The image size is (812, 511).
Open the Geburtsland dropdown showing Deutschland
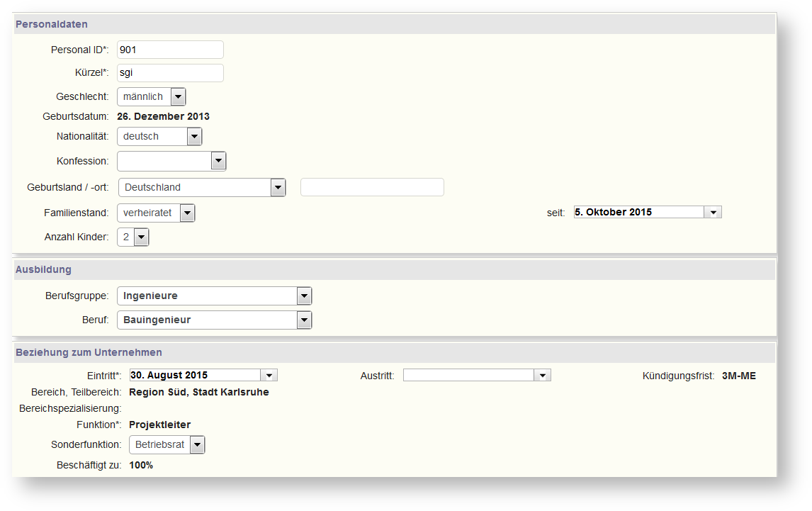click(278, 188)
